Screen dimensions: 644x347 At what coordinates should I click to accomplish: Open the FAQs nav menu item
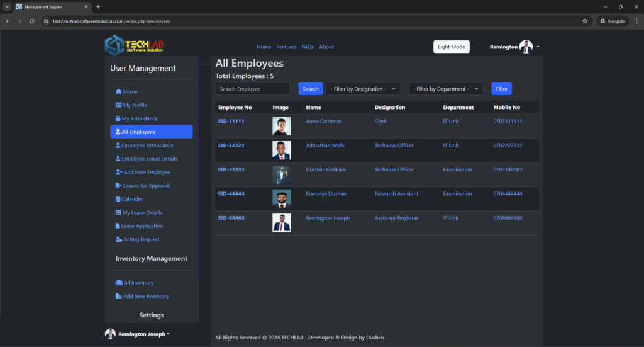[308, 47]
